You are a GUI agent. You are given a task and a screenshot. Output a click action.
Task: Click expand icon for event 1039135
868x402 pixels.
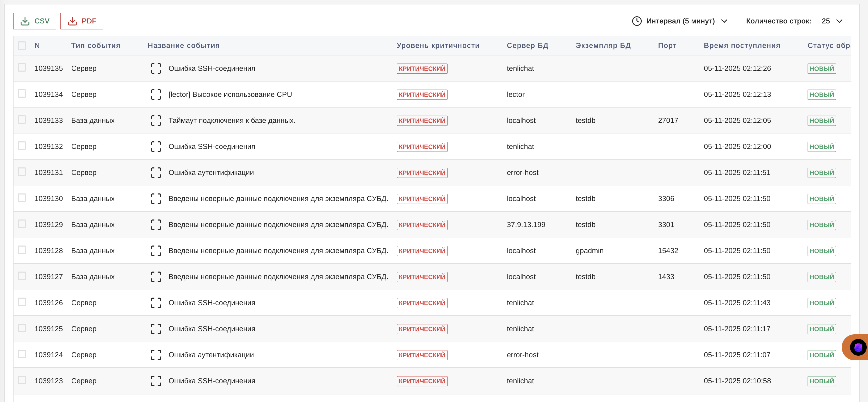(x=156, y=68)
